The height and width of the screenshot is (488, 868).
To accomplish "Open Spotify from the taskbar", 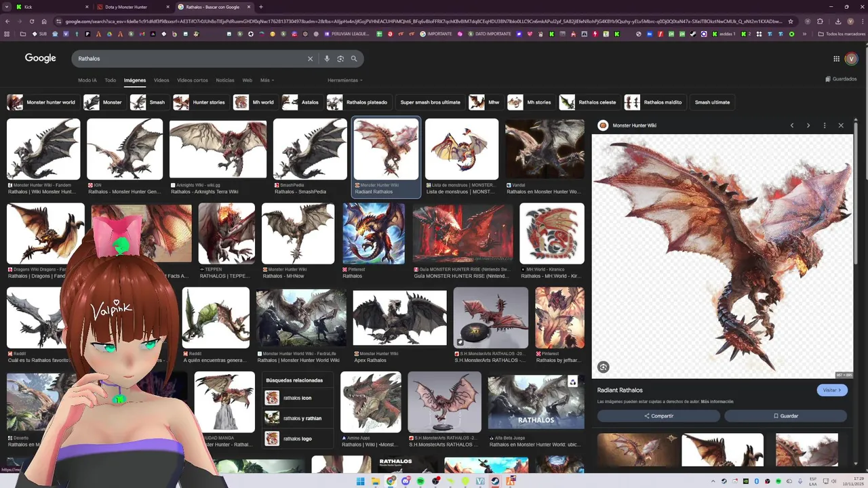I will [420, 481].
